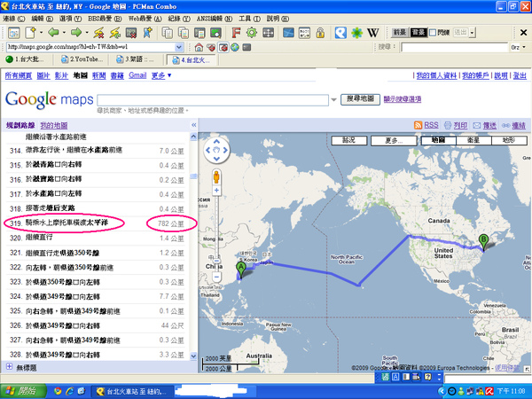Select the 地圖 map view button
Image resolution: width=532 pixels, height=399 pixels.
pyautogui.click(x=438, y=140)
